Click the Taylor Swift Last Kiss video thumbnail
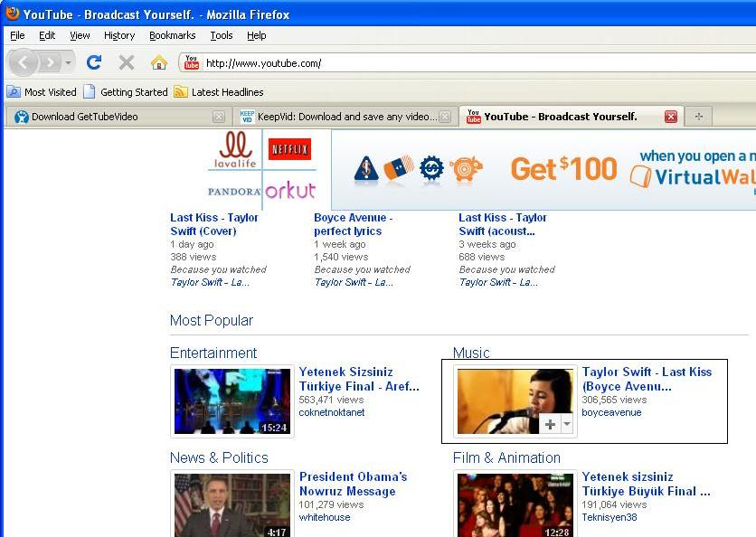The image size is (756, 537). pos(515,401)
